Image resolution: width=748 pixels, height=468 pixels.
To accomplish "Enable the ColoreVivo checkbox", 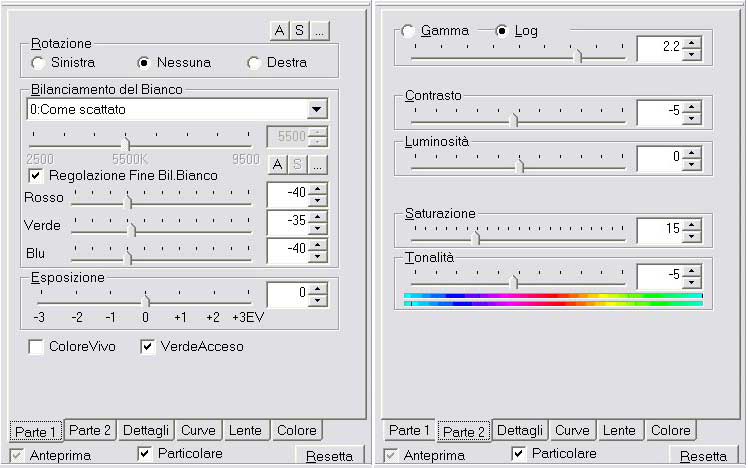I will click(x=36, y=347).
